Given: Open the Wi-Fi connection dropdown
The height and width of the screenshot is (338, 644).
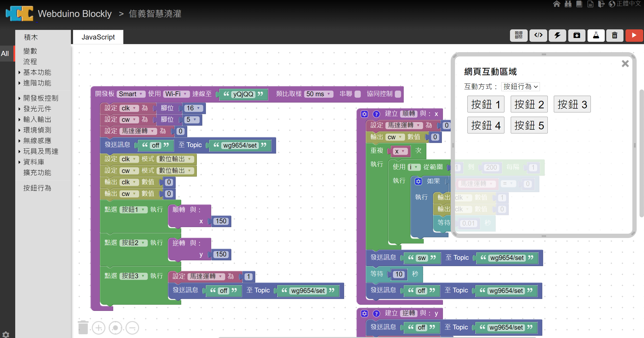Looking at the screenshot, I should pyautogui.click(x=176, y=94).
